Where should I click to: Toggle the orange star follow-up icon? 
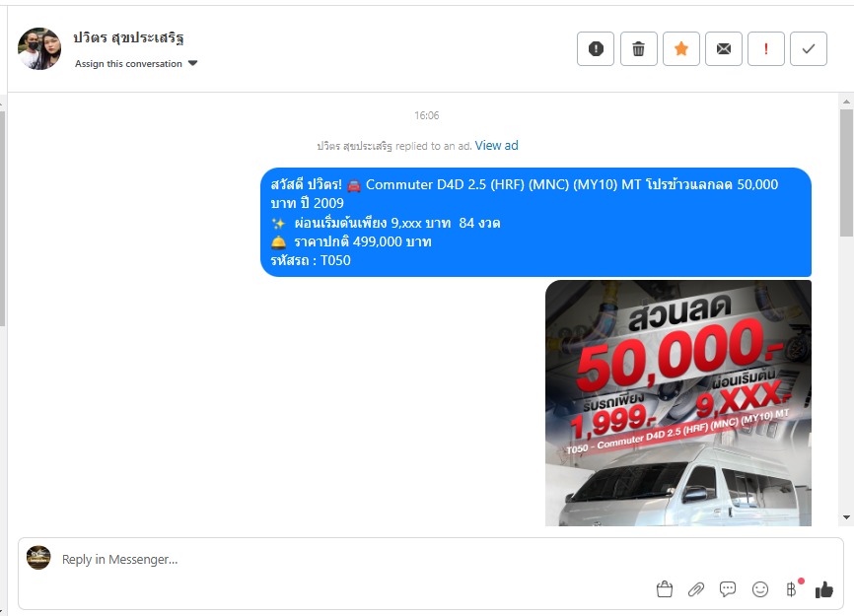pos(680,49)
